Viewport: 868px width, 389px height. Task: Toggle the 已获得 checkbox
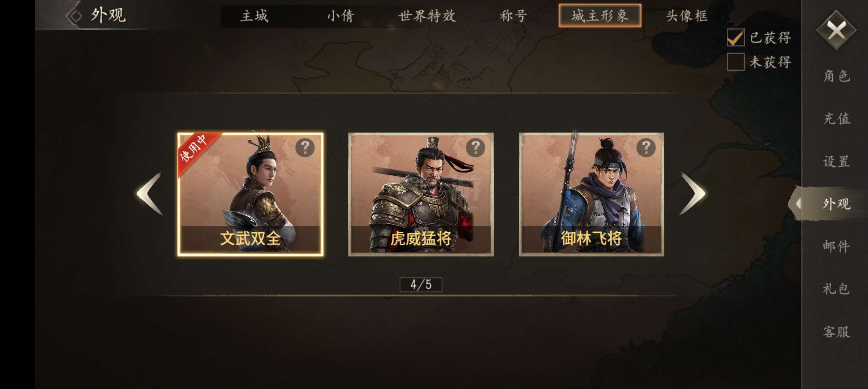click(736, 37)
